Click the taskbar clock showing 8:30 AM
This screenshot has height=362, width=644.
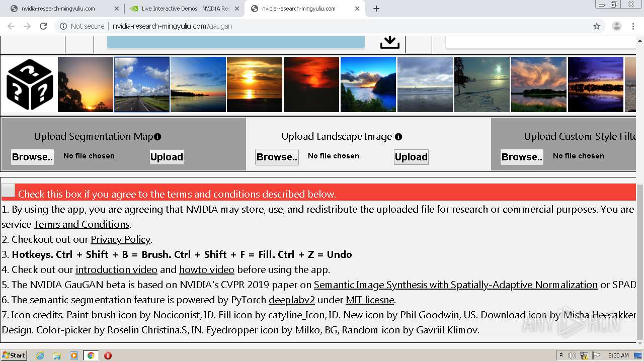[x=618, y=355]
